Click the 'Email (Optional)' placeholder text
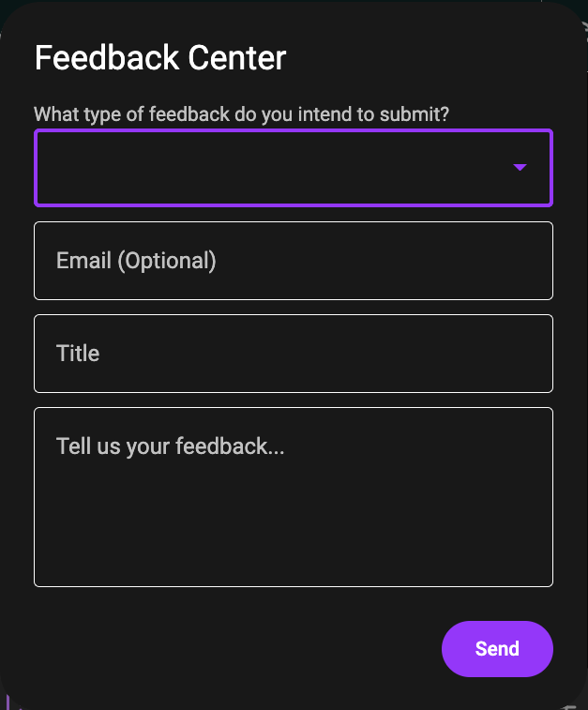The height and width of the screenshot is (710, 588). [136, 261]
